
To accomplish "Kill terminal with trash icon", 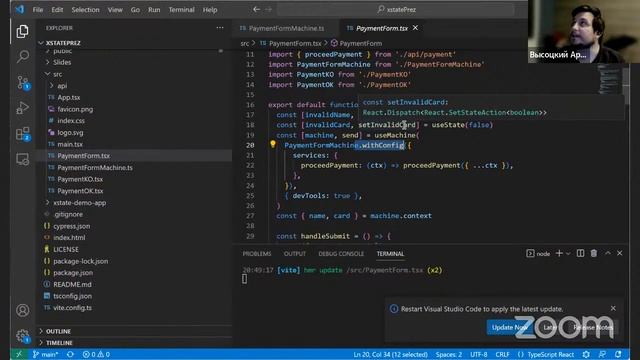I will pos(594,253).
